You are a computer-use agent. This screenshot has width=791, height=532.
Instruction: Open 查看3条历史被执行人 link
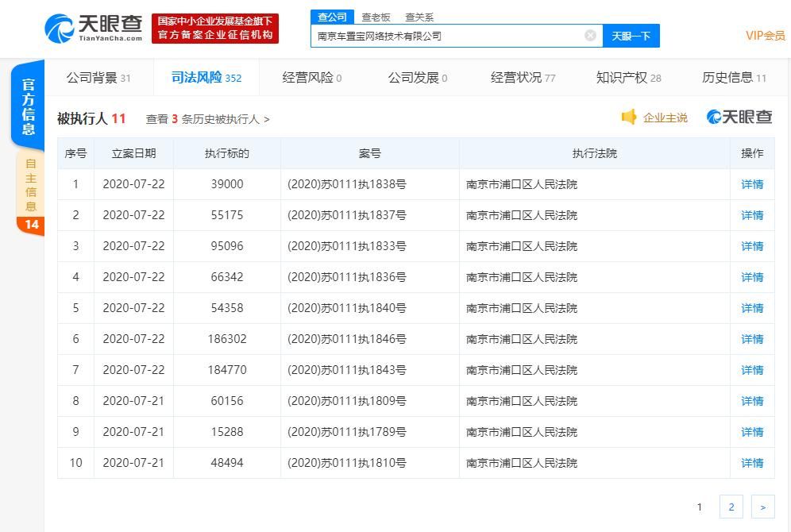coord(206,119)
